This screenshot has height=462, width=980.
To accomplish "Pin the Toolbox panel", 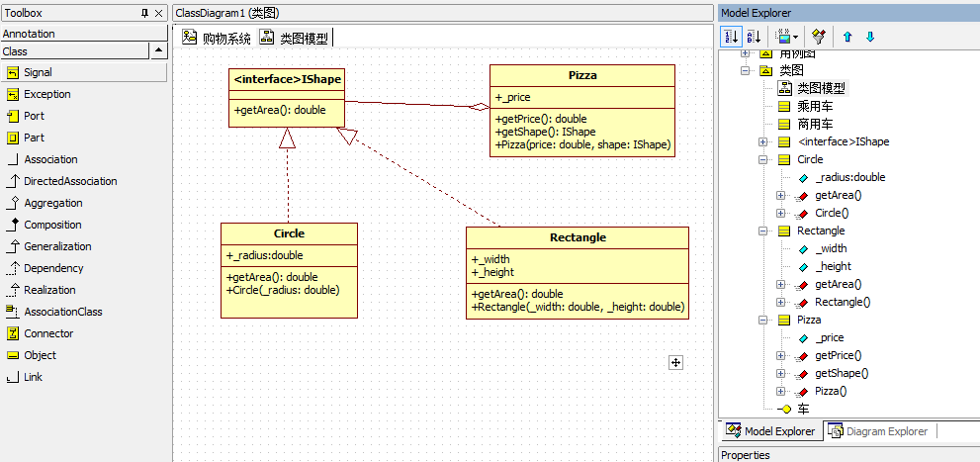I will point(144,13).
